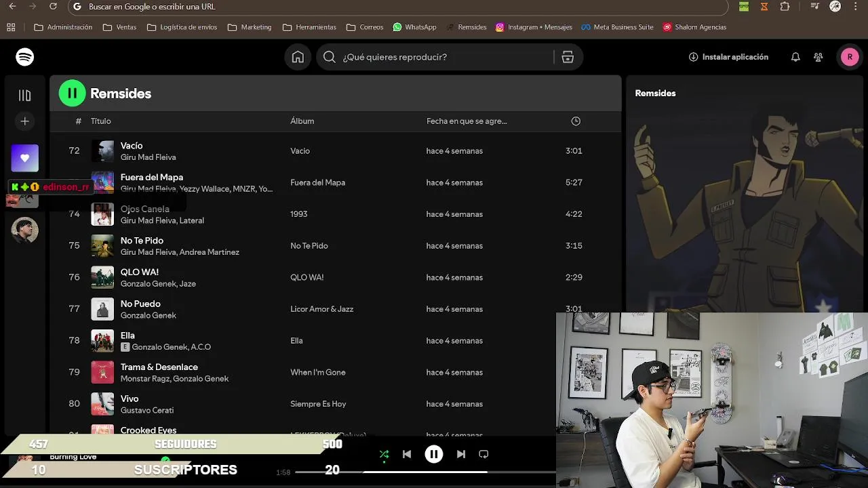The width and height of the screenshot is (868, 488).
Task: Sort by Fecha en que se agregó header
Action: (x=467, y=121)
